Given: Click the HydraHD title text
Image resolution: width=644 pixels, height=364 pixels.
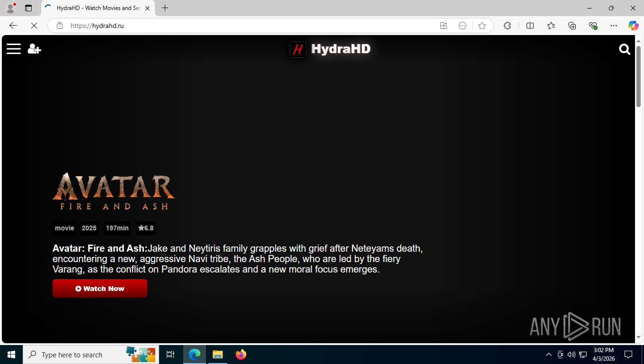Looking at the screenshot, I should point(341,49).
